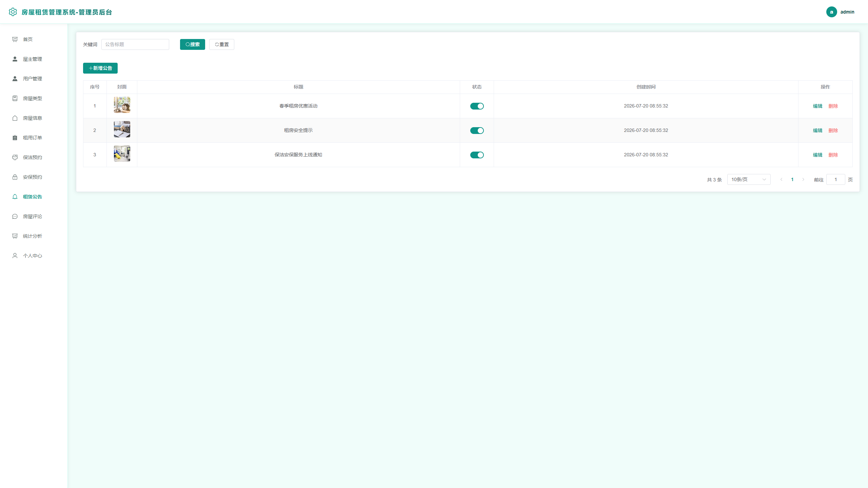Click the previous page chevron arrow
The width and height of the screenshot is (868, 488).
point(781,179)
